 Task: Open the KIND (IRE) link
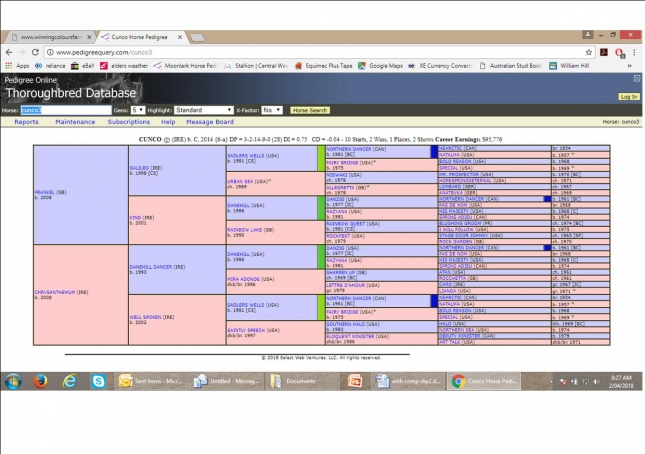point(142,218)
